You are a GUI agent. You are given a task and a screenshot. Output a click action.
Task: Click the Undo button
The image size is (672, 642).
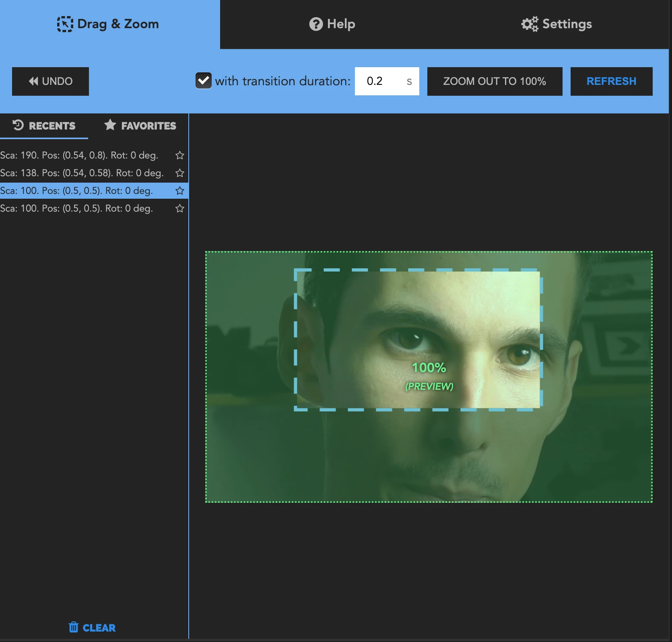tap(50, 81)
